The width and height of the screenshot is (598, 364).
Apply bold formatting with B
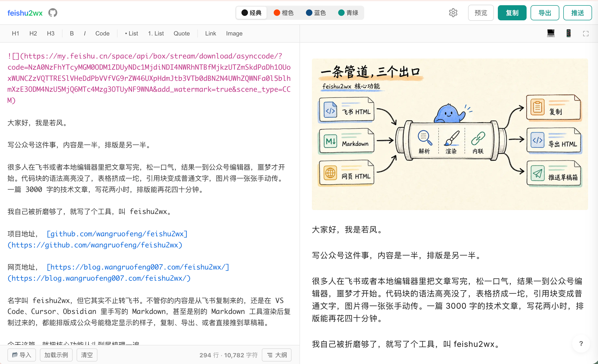point(72,33)
